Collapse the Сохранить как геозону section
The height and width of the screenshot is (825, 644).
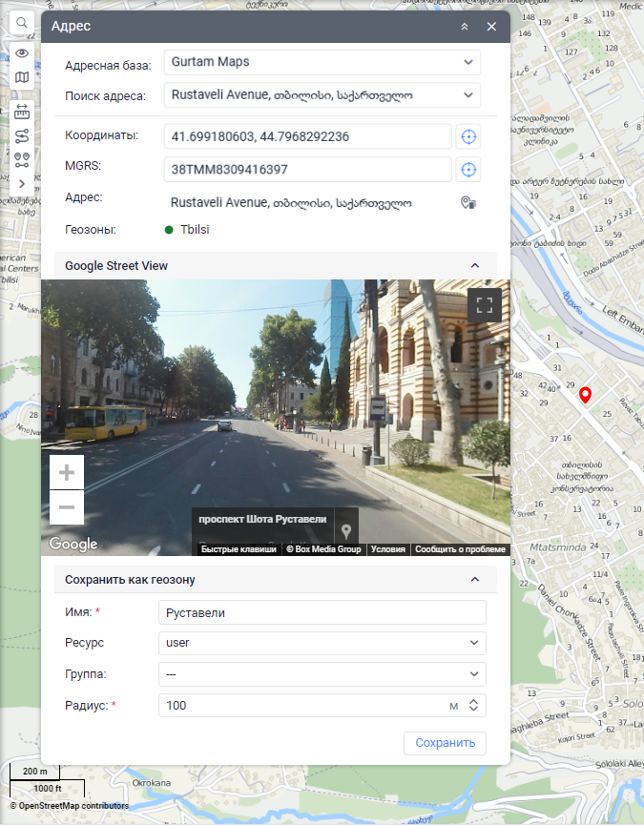tap(475, 579)
